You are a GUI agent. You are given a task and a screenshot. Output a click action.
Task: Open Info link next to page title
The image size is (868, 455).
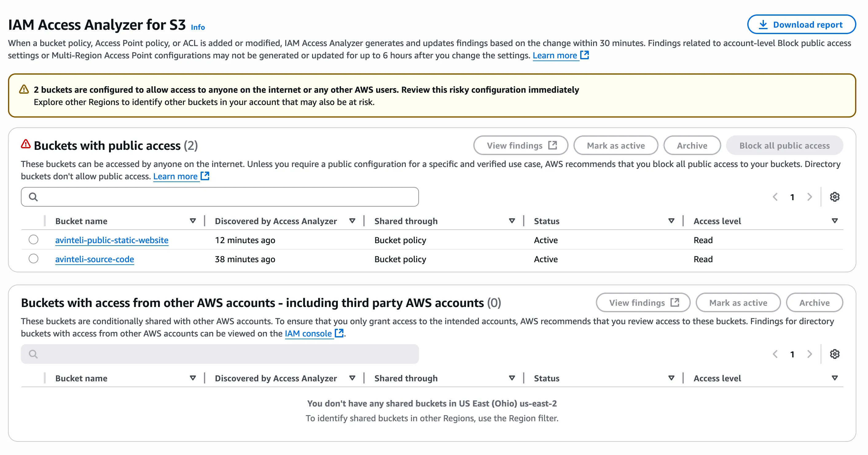[198, 27]
